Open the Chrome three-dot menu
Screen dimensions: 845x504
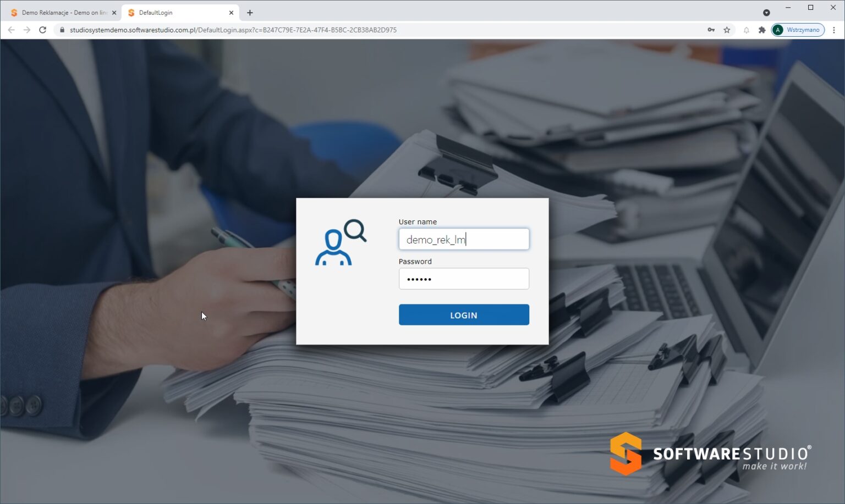pyautogui.click(x=835, y=30)
